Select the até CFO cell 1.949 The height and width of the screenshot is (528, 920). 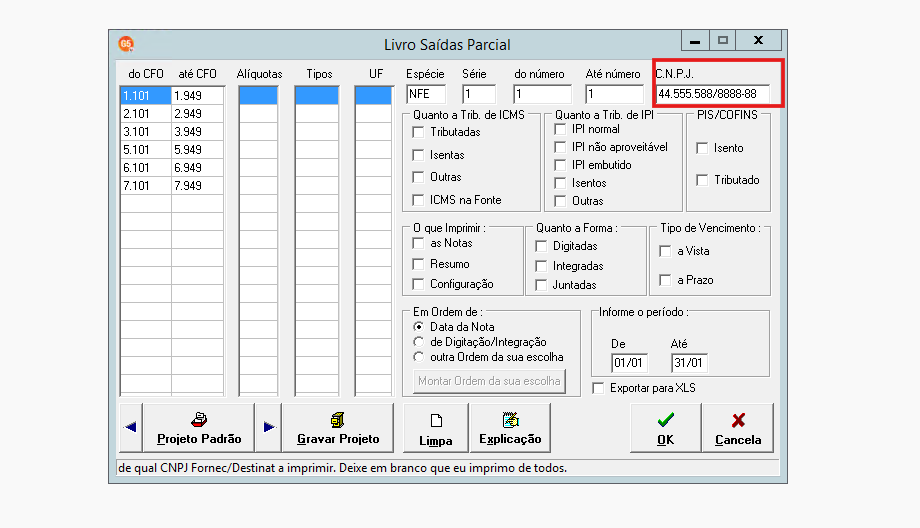(x=197, y=96)
